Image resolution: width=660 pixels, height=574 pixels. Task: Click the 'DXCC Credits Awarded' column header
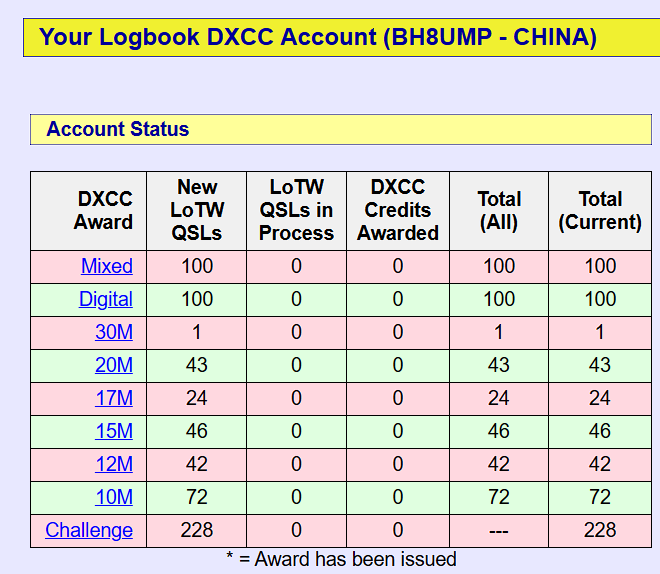click(398, 210)
